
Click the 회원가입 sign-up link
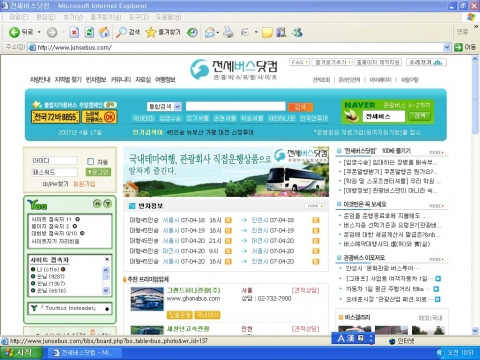click(84, 184)
